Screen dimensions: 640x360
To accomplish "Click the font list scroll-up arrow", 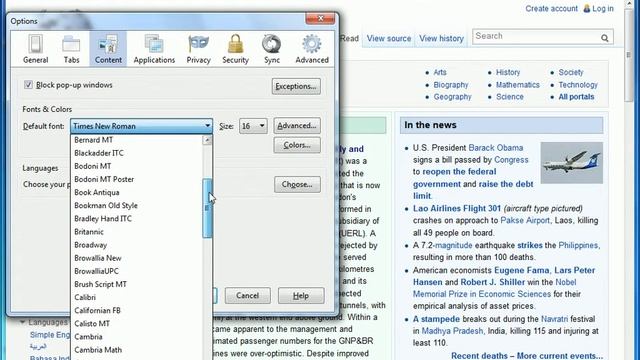I will (x=207, y=140).
